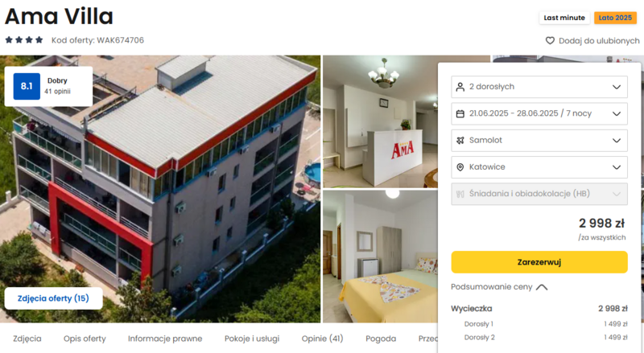Click the yellow Zarezerwuj button
This screenshot has width=644, height=353.
click(x=539, y=262)
